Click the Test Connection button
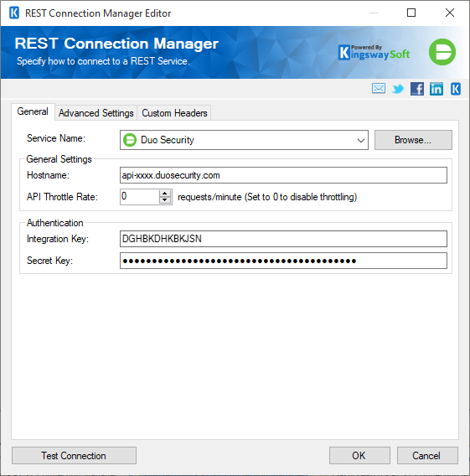The image size is (470, 476). pyautogui.click(x=74, y=455)
